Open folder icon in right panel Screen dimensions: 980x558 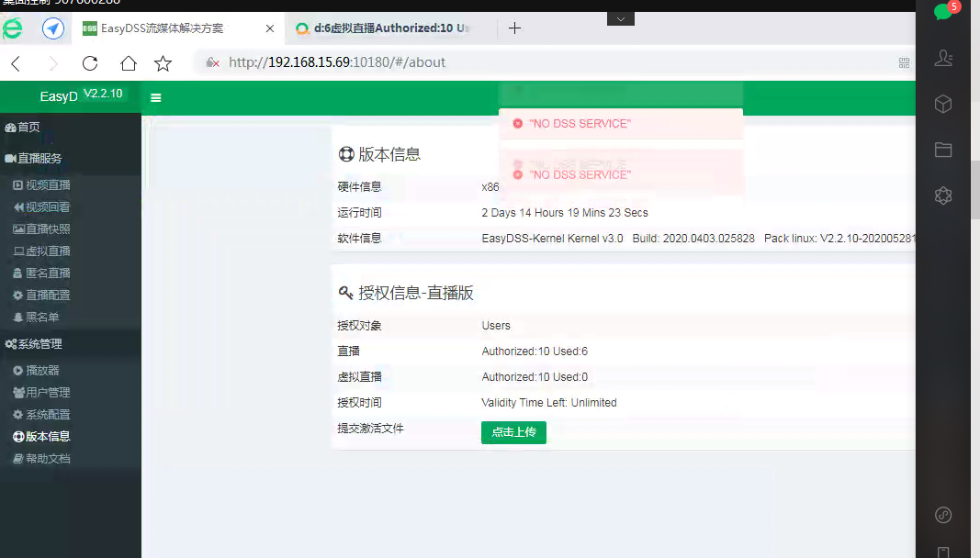943,150
